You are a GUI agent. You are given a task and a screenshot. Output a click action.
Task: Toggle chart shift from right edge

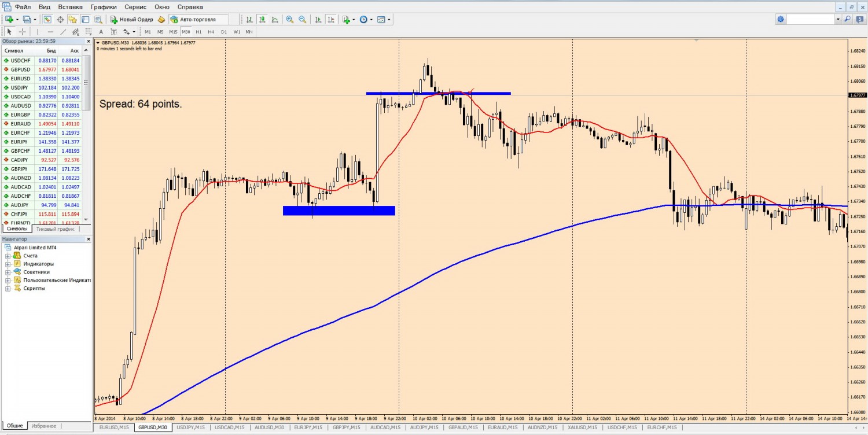pos(331,19)
